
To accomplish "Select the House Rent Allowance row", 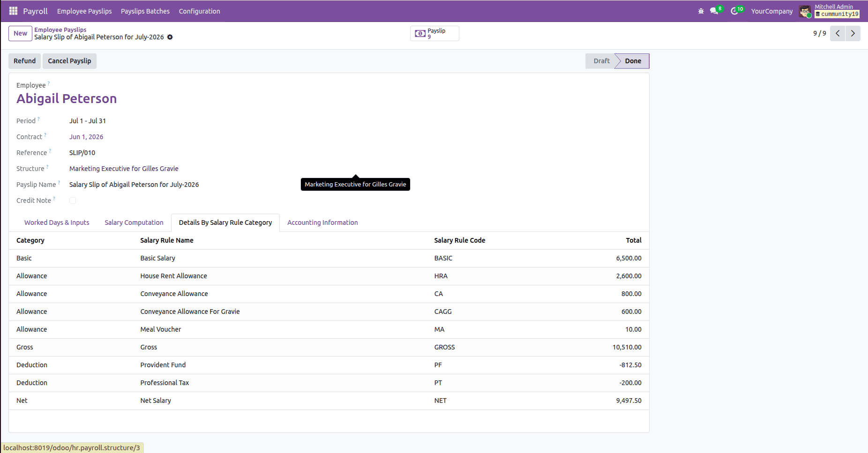I will [329, 276].
